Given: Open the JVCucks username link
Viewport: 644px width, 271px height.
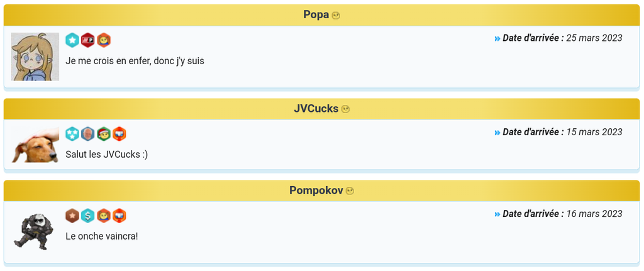Looking at the screenshot, I should coord(316,109).
